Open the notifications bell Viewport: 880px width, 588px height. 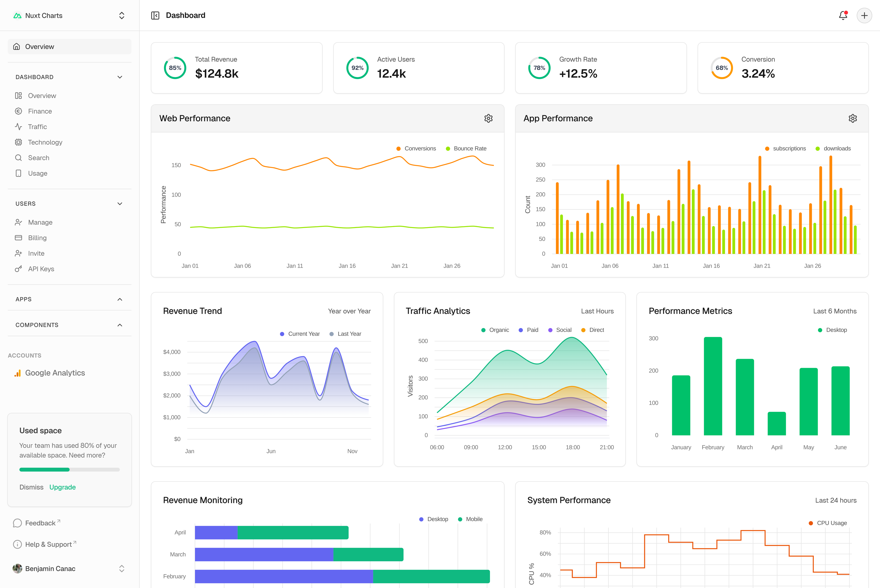pos(843,15)
